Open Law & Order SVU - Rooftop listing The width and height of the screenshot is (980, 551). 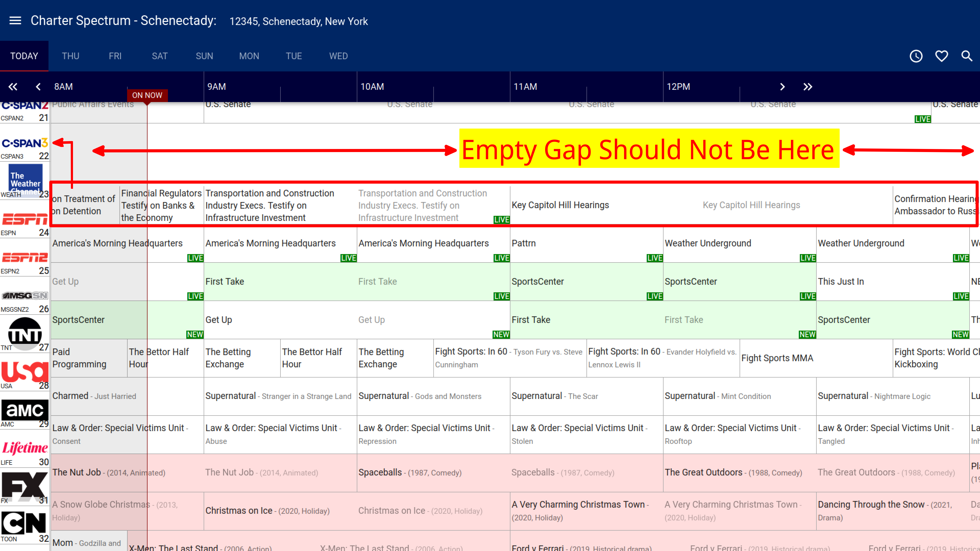(740, 434)
